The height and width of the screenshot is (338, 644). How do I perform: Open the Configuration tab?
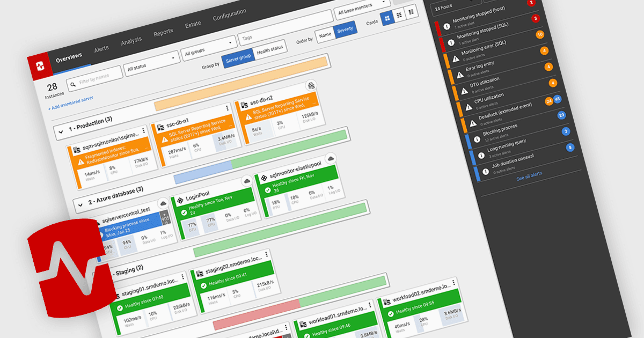click(x=230, y=14)
